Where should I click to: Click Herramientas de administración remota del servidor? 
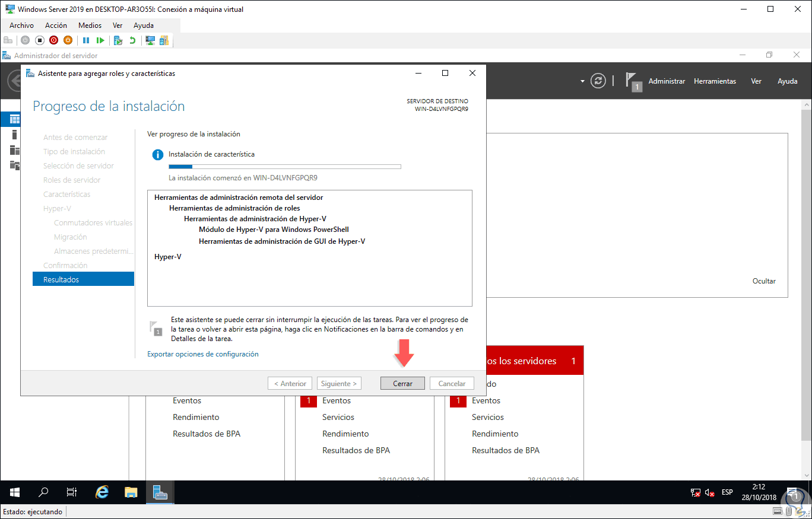coord(239,198)
